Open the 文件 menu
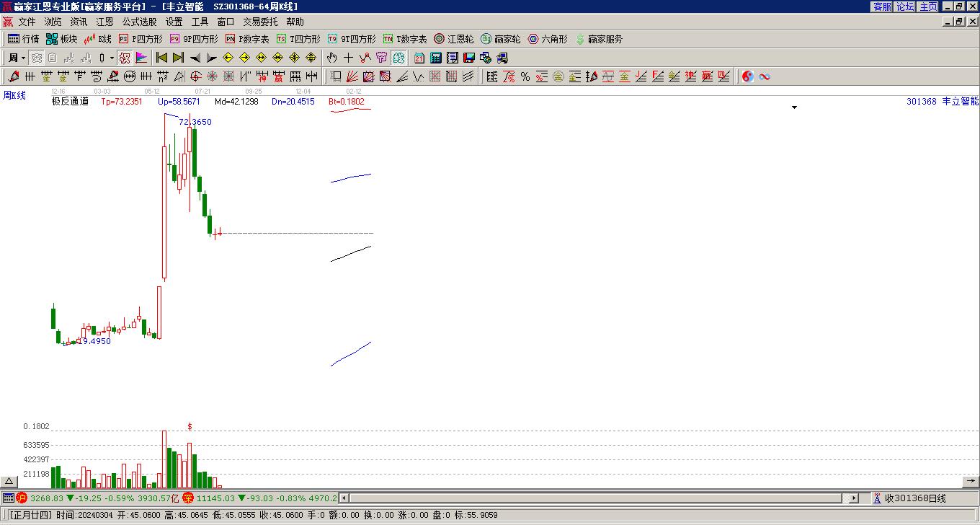This screenshot has width=980, height=525. (x=27, y=22)
